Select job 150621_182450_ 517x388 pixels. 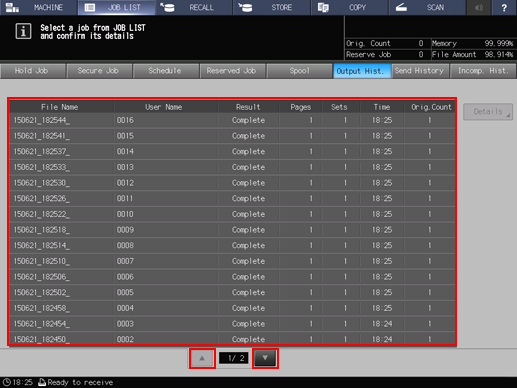tap(232, 339)
